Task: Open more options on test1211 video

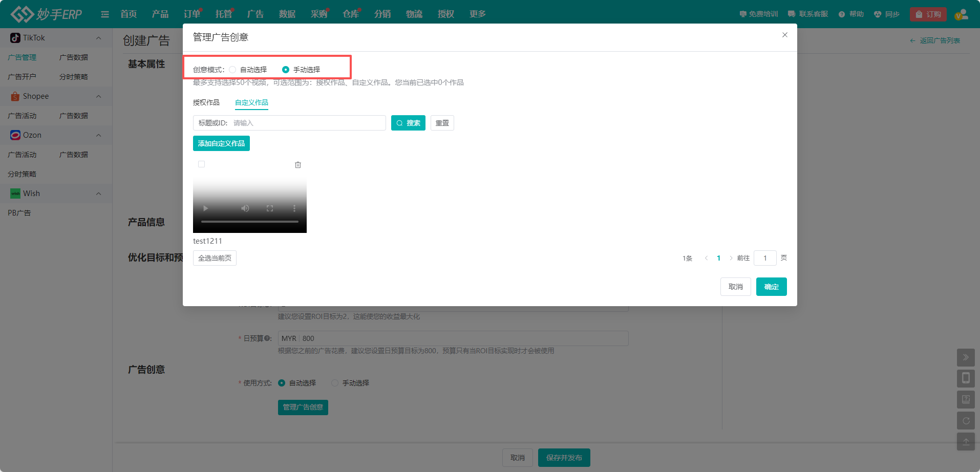Action: coord(294,208)
